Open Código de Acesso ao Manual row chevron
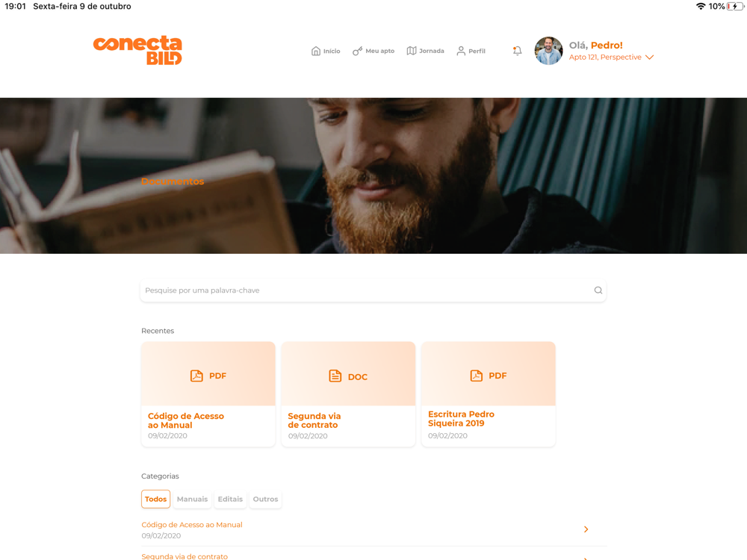Viewport: 747px width, 560px height. (586, 529)
